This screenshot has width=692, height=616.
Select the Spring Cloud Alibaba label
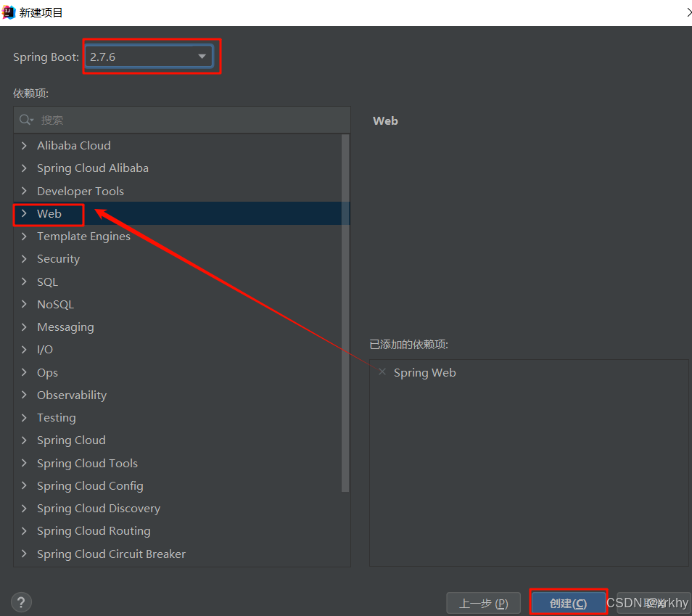coord(93,168)
